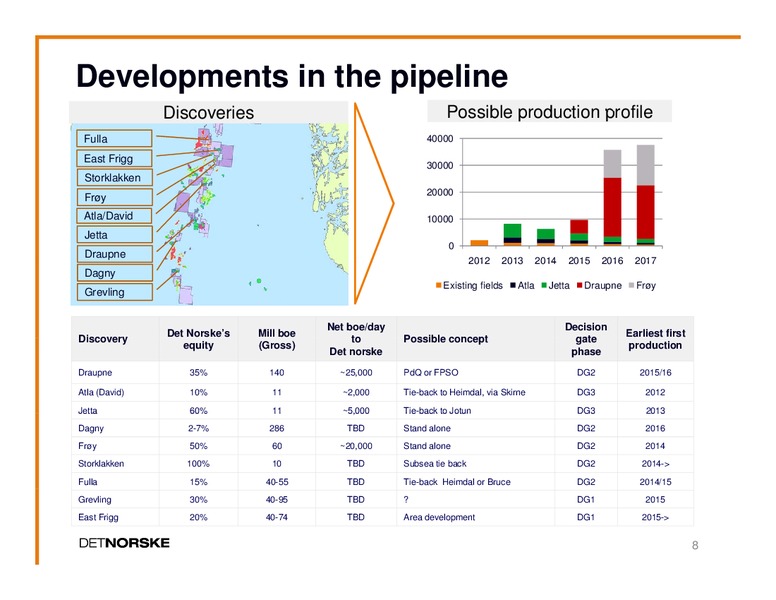Click the Dagny row name in table
The image size is (776, 600).
(x=91, y=428)
